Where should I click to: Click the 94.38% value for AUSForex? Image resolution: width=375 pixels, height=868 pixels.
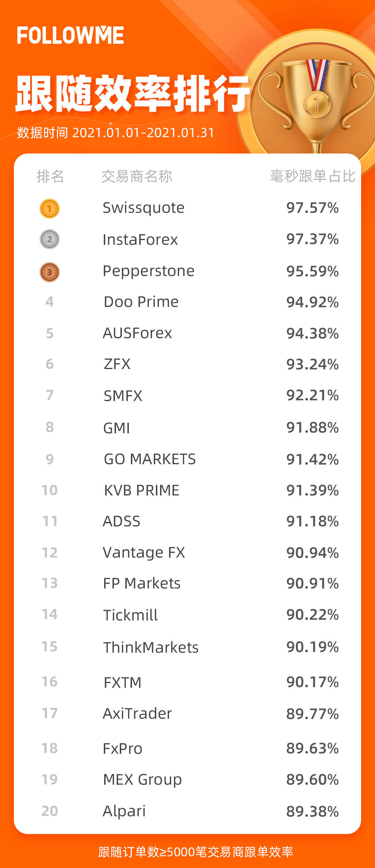312,333
